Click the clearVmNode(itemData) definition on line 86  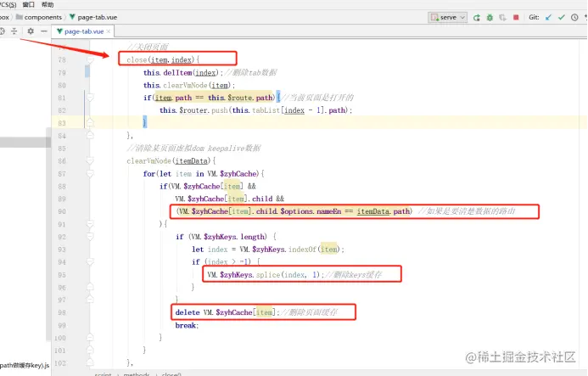171,161
